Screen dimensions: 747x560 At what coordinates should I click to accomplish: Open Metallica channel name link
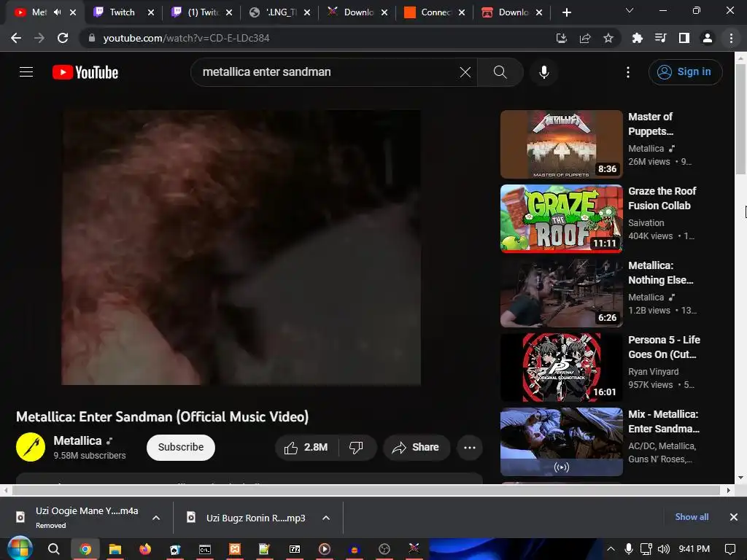77,440
